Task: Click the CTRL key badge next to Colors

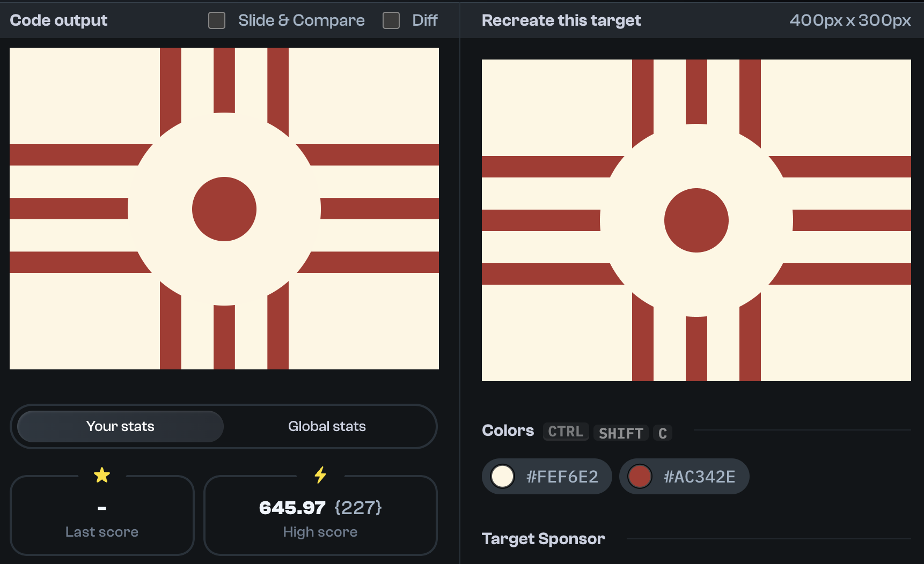Action: (565, 432)
